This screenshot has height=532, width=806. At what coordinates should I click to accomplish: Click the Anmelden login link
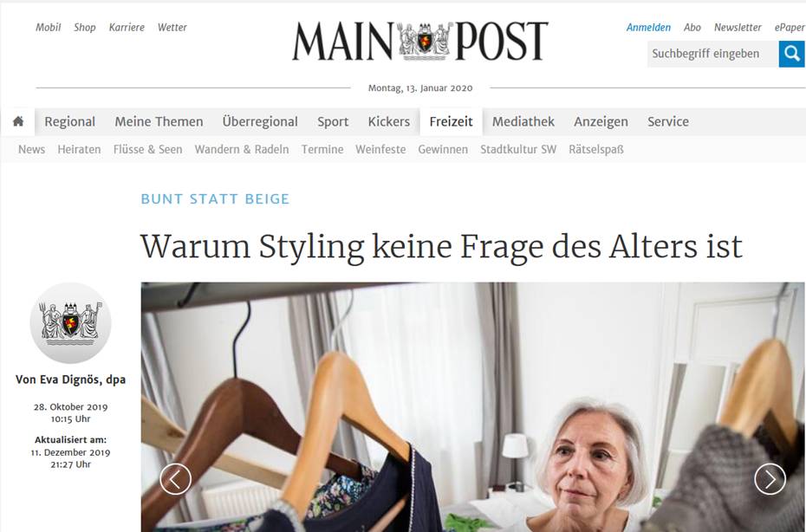648,28
